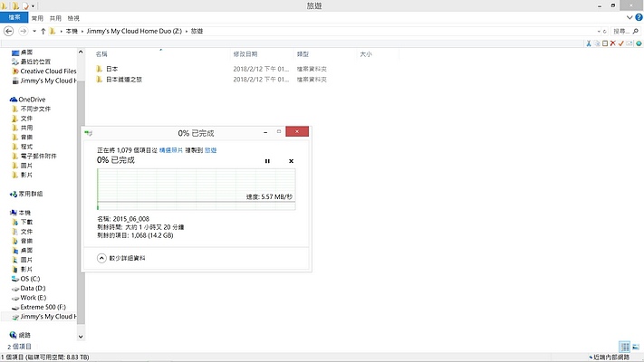Viewport: 644px width, 362px height.
Task: Click the red X Delete toolbar icon
Action: pos(613,43)
